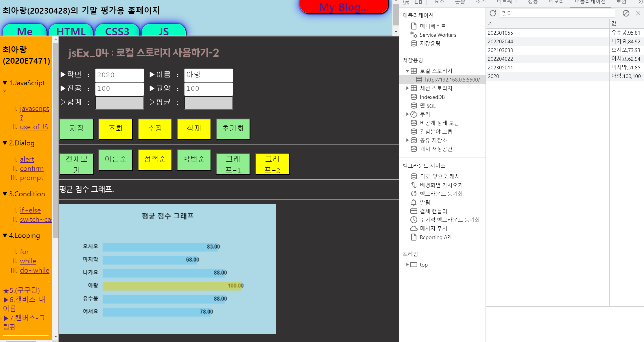
Task: Click the 이름 name input field
Action: tap(208, 75)
